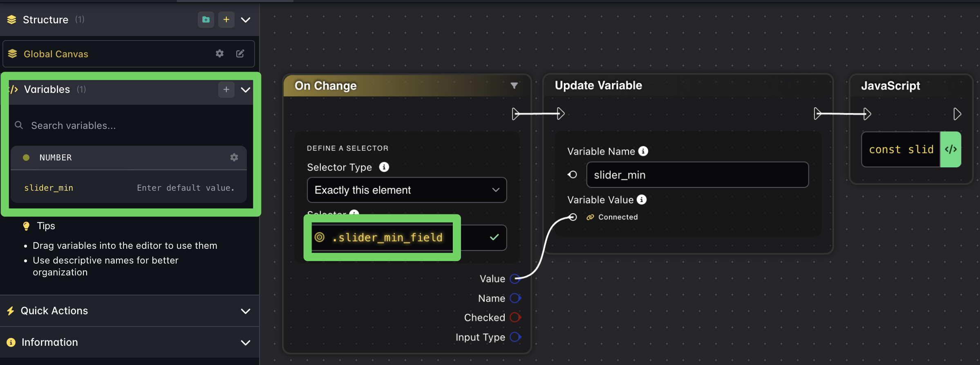This screenshot has width=980, height=365.
Task: Toggle the Name output port
Action: (x=515, y=298)
